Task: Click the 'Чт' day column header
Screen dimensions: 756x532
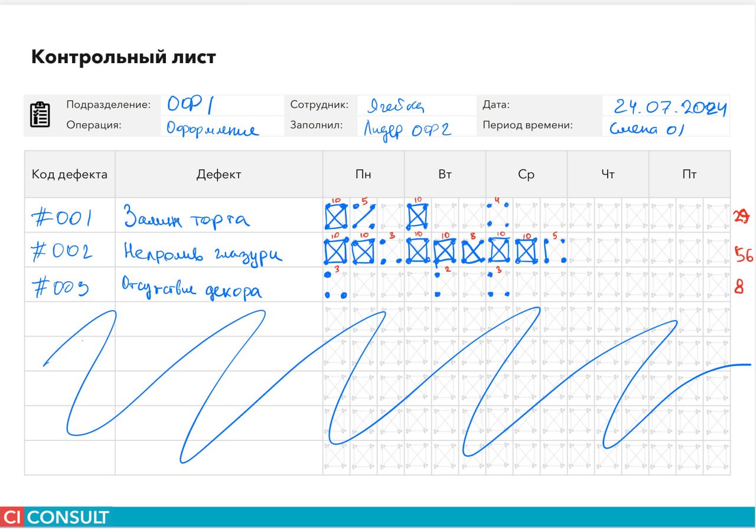Action: click(608, 174)
